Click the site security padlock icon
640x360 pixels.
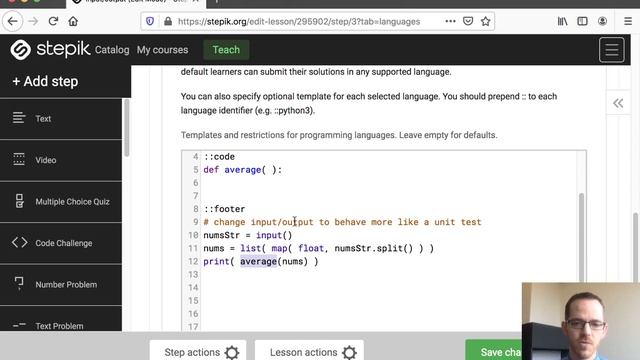(168, 21)
